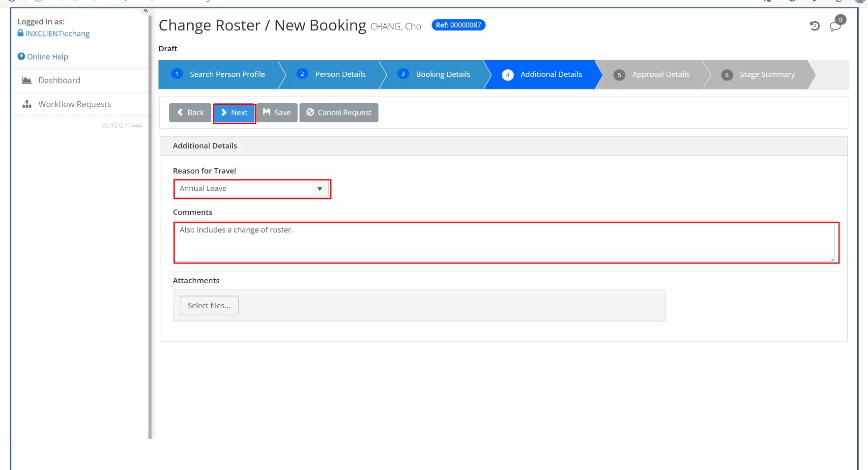Jump to the Approval Details step
This screenshot has width=868, height=470.
tap(652, 74)
